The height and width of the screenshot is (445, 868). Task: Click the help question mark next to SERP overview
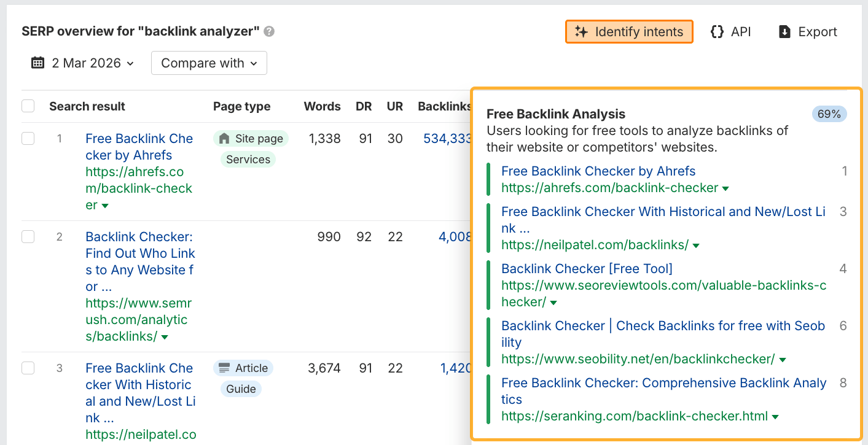tap(268, 31)
